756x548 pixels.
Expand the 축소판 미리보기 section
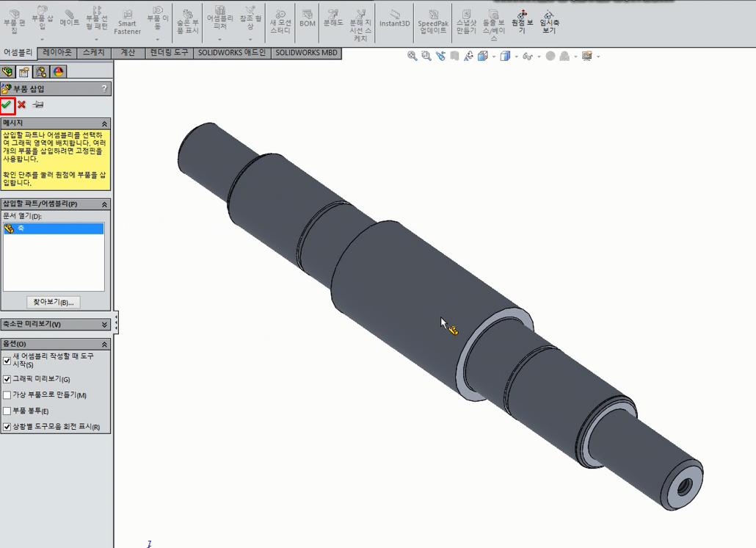pos(103,322)
